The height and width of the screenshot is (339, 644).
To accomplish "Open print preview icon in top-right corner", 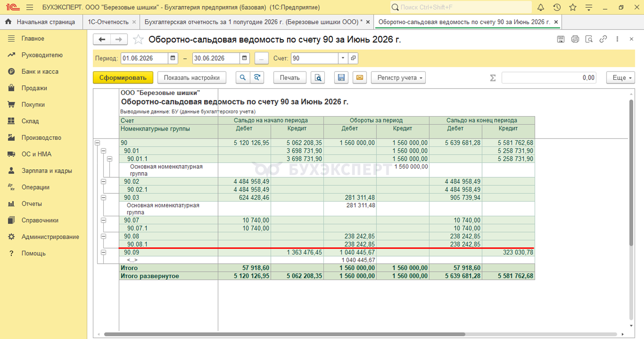I will click(589, 39).
